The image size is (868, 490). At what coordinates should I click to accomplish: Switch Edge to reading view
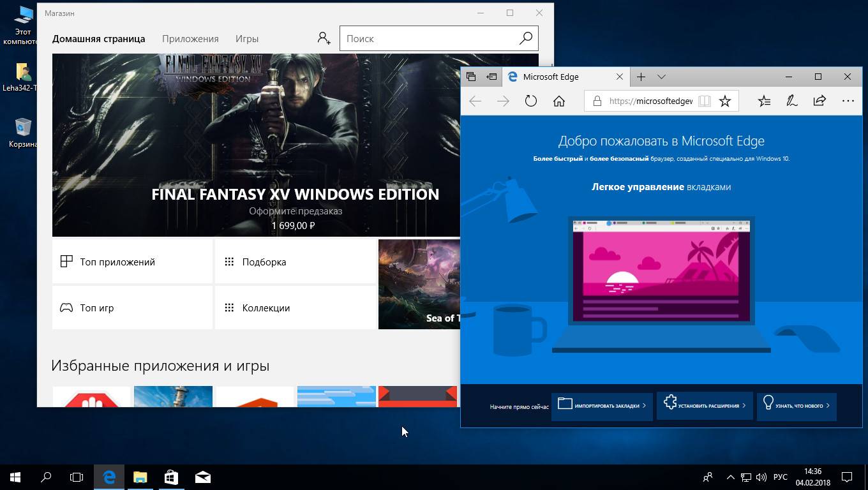704,101
